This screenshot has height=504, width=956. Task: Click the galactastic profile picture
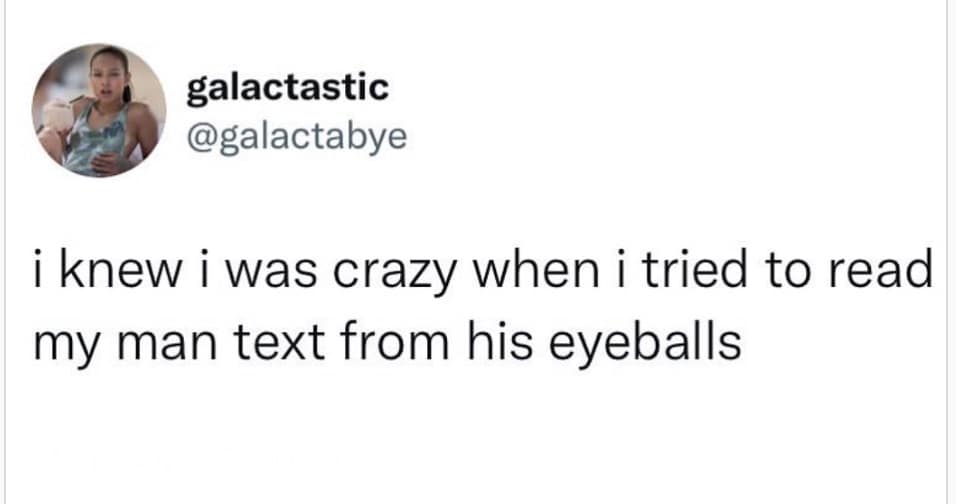(99, 110)
